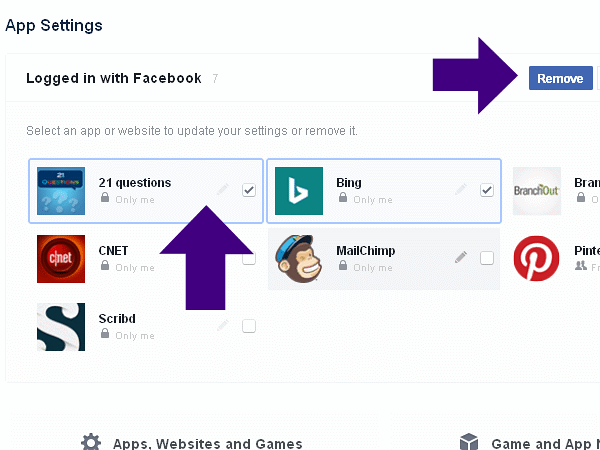The image size is (600, 450).
Task: Uncheck the Bing app checkbox
Action: click(487, 190)
